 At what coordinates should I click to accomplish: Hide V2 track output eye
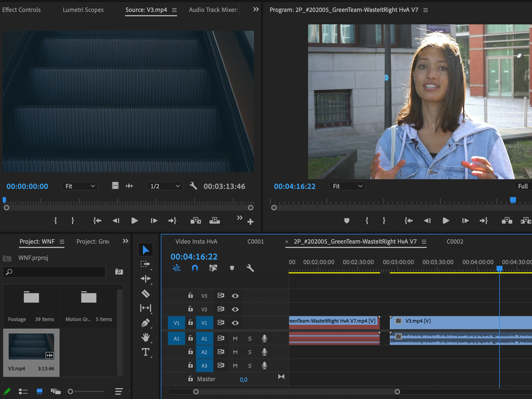pyautogui.click(x=235, y=309)
